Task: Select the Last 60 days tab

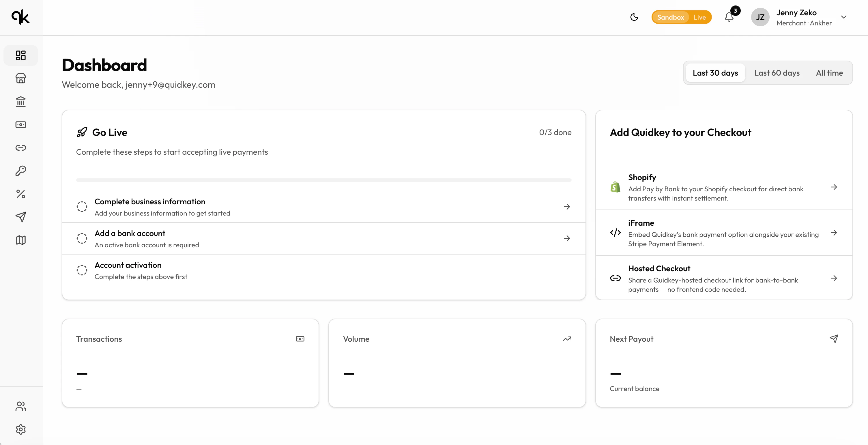Action: (x=777, y=73)
